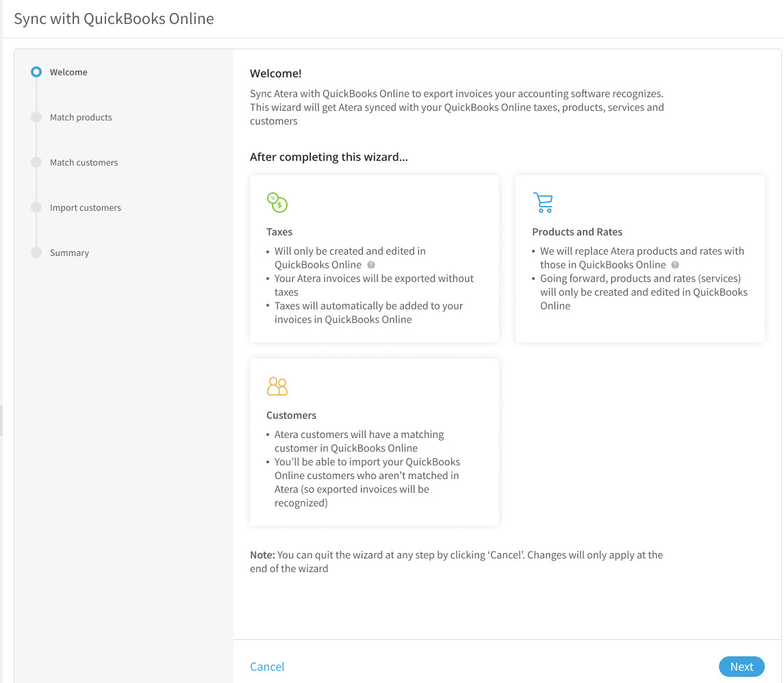Select the Welcome step circle indicator
Screen dimensions: 784x683
point(36,72)
